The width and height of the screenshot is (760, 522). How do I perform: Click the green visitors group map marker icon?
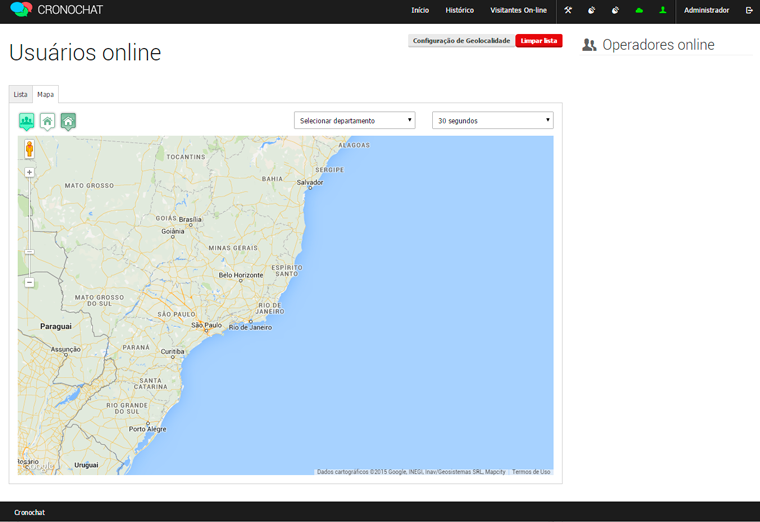27,121
